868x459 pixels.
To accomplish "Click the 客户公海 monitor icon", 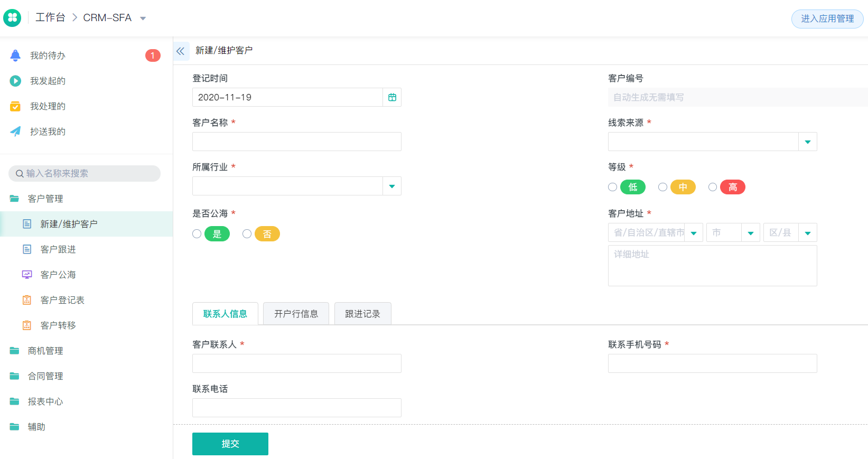I will (27, 275).
